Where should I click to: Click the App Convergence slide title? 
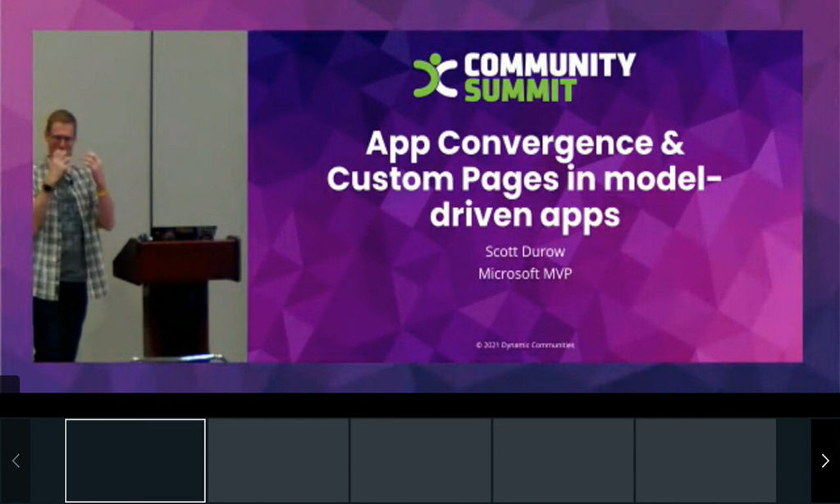524,179
